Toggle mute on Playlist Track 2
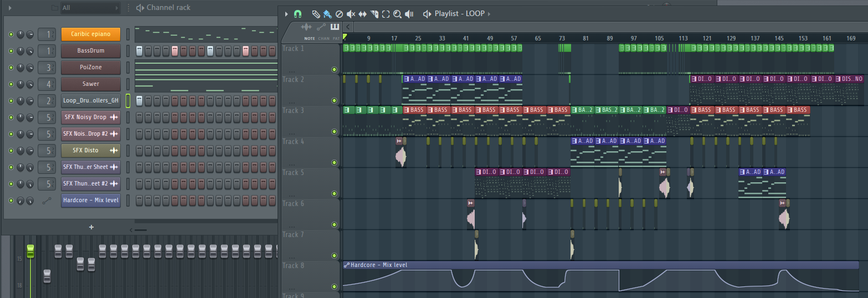The width and height of the screenshot is (868, 298). click(x=334, y=101)
